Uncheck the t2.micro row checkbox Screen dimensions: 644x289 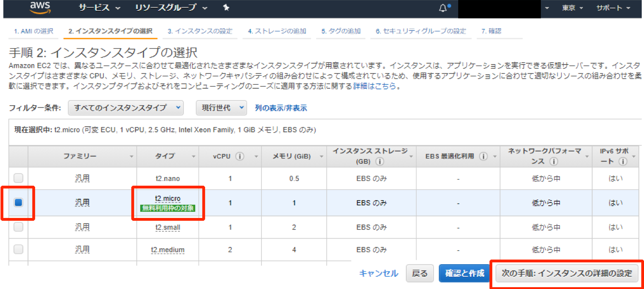pyautogui.click(x=18, y=202)
